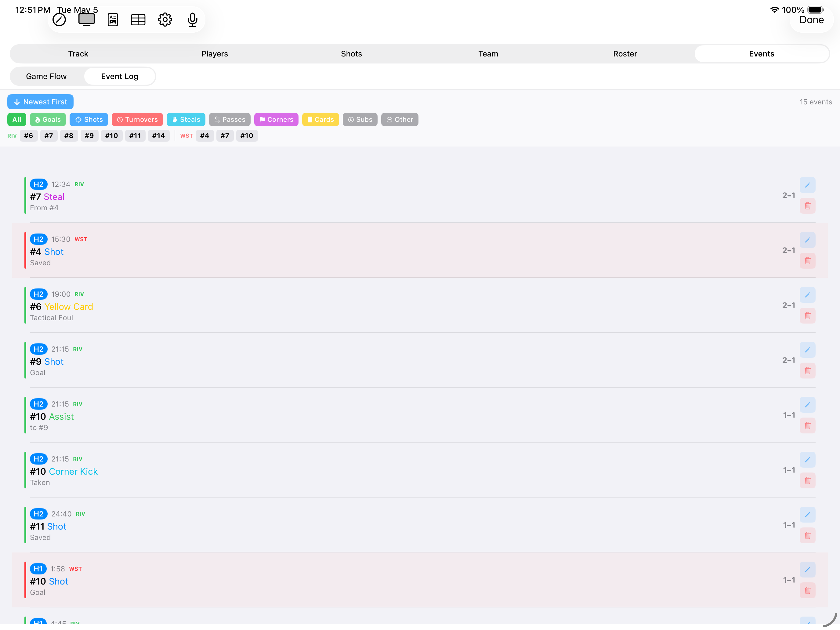
Task: Toggle the Goals filter chip
Action: [48, 120]
